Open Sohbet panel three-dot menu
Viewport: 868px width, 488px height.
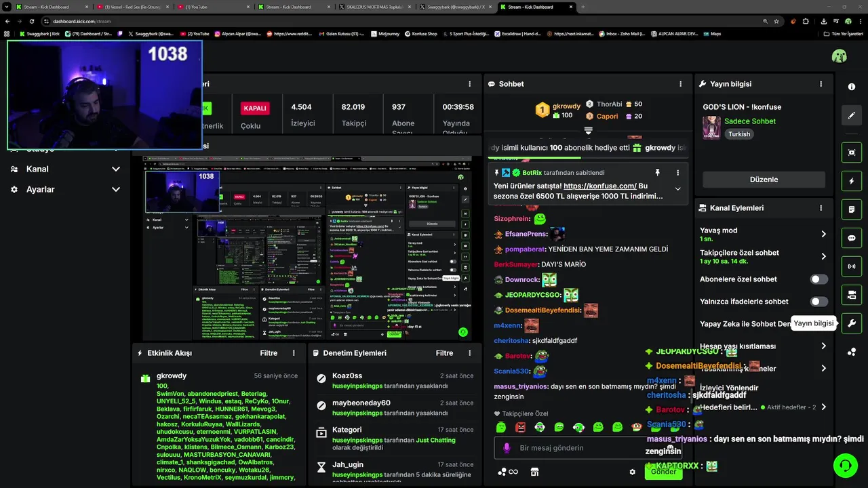click(x=680, y=84)
